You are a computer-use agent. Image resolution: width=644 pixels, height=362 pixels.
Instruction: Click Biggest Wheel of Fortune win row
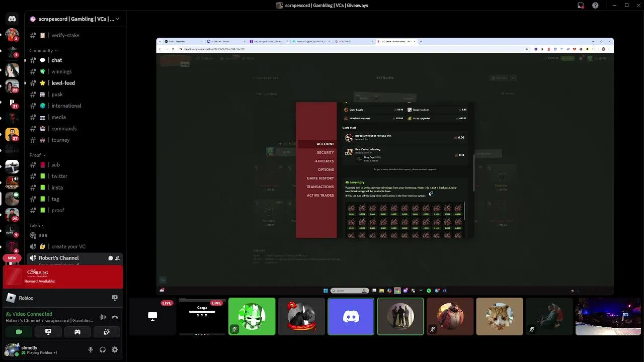click(x=405, y=137)
